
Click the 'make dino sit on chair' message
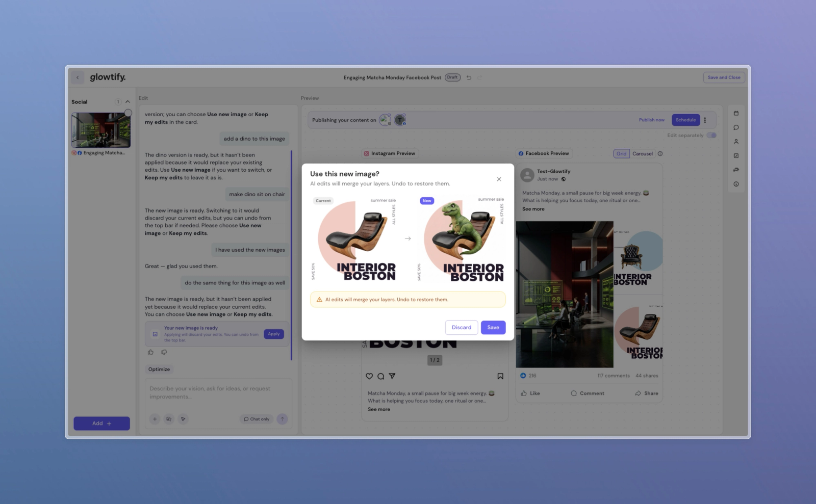257,194
